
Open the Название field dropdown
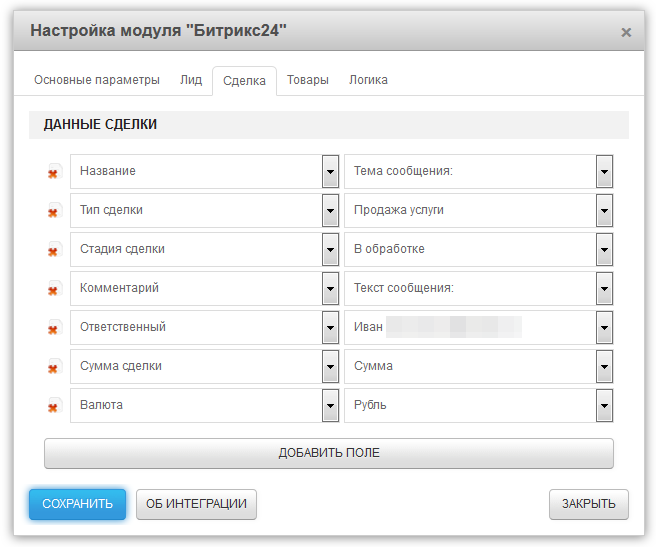pos(330,171)
